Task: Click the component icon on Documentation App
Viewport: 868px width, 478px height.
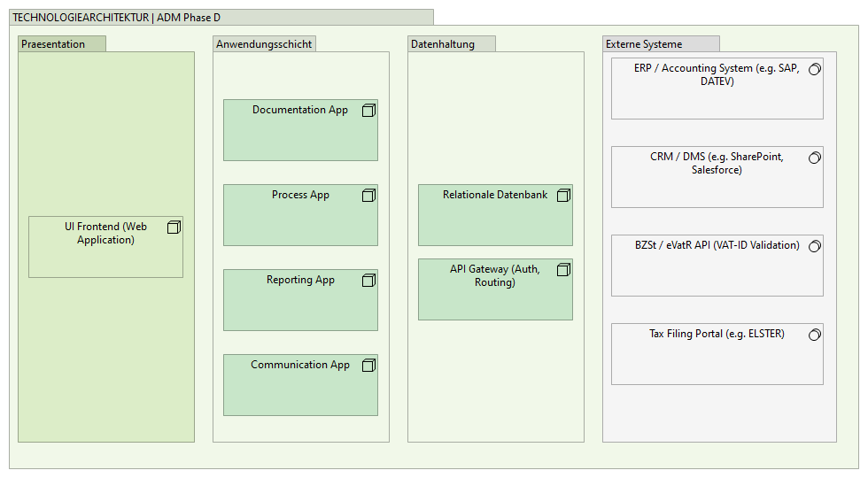Action: point(368,111)
